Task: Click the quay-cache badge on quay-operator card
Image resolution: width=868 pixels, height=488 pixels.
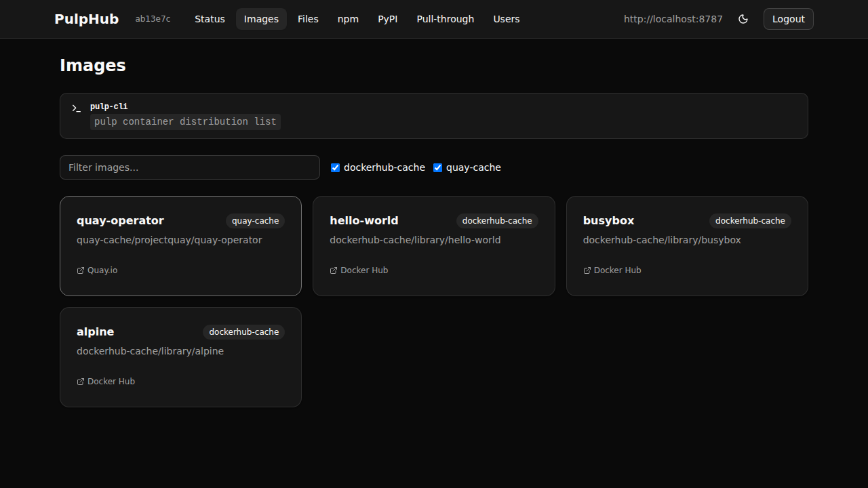Action: point(255,220)
